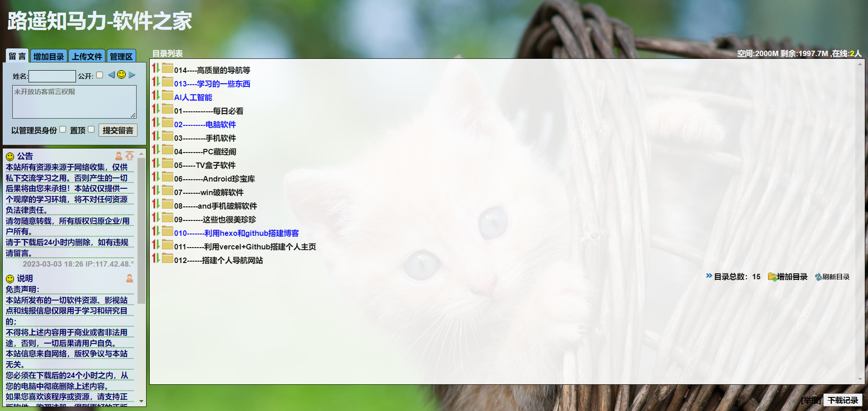Click the admin user icon on 公告 post
This screenshot has width=868, height=411.
coord(119,156)
